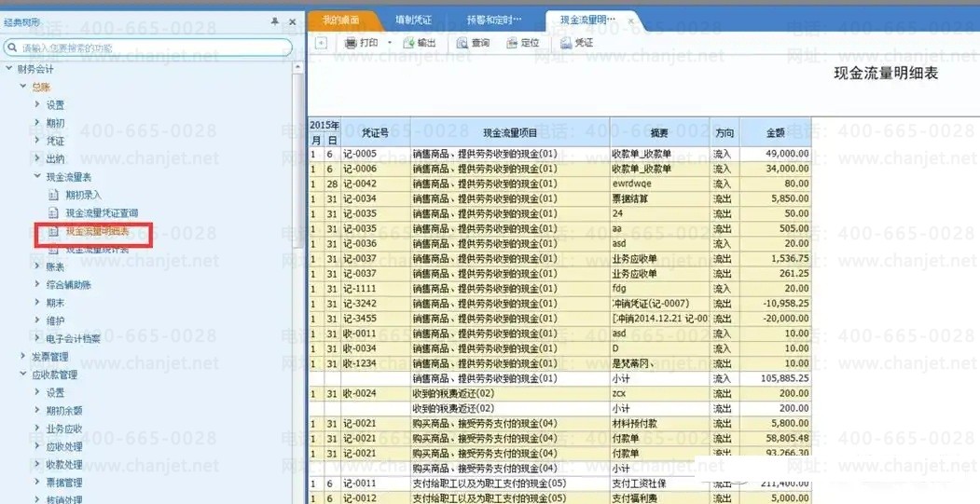
Task: Expand the 发票管理 tree node
Action: (x=23, y=356)
